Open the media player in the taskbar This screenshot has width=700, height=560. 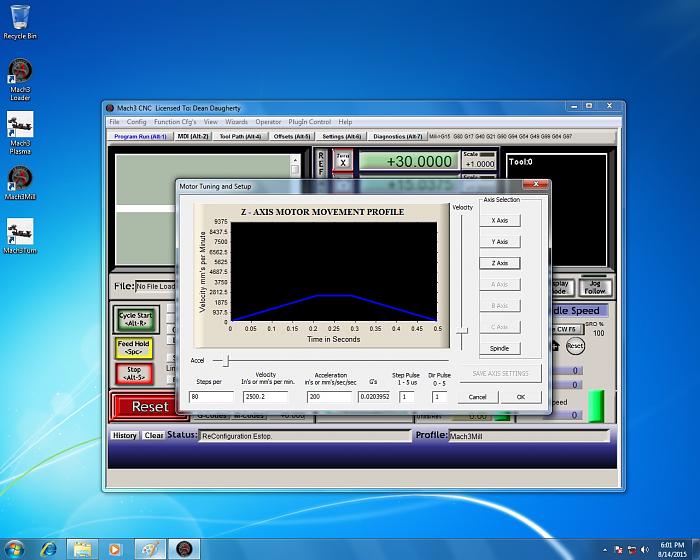(115, 549)
